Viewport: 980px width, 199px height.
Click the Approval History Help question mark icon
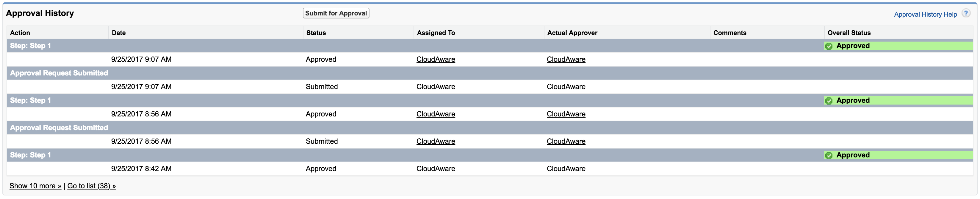[965, 13]
